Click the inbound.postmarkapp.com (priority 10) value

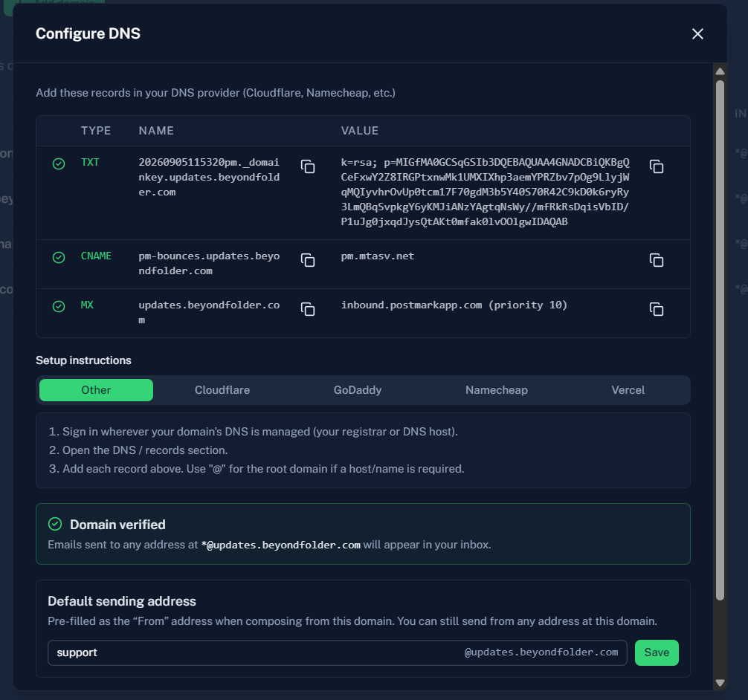[454, 305]
